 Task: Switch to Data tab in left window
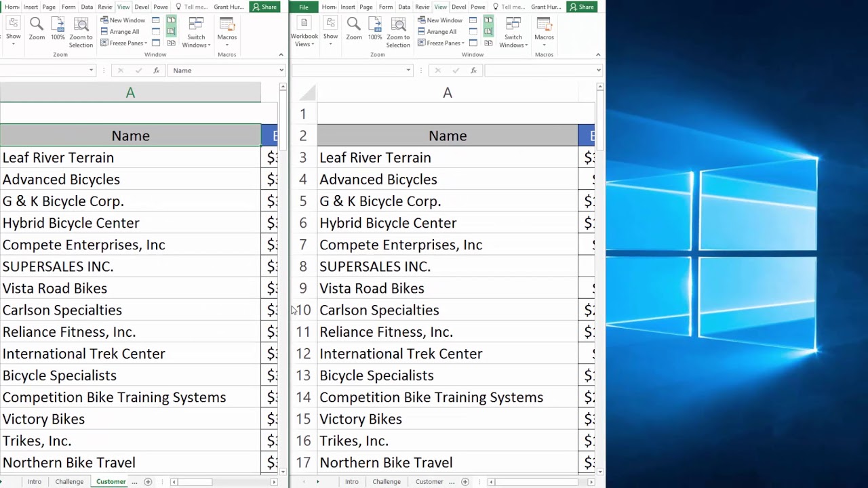[x=87, y=7]
